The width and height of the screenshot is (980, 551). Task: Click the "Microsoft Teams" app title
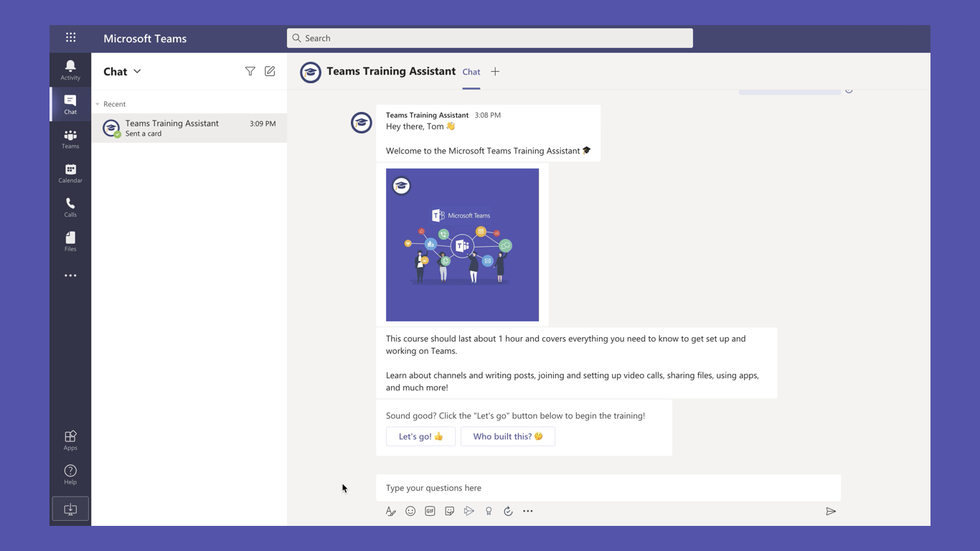(x=145, y=39)
